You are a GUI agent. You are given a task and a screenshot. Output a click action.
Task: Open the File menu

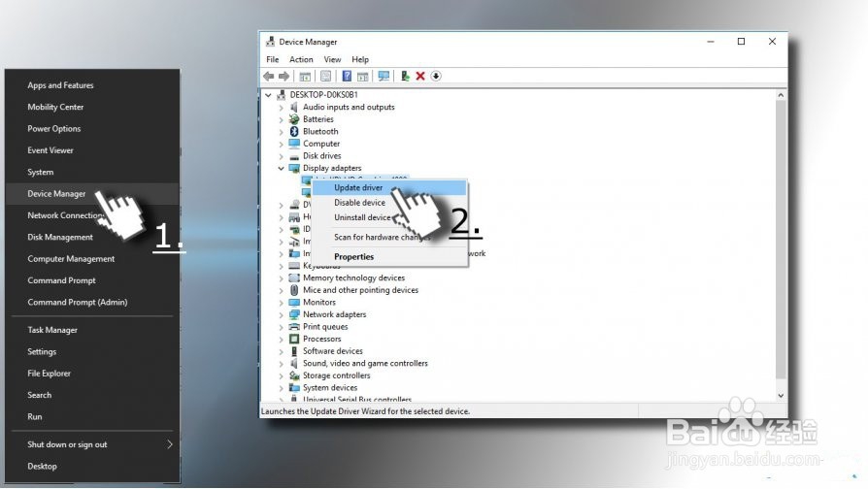(x=273, y=60)
